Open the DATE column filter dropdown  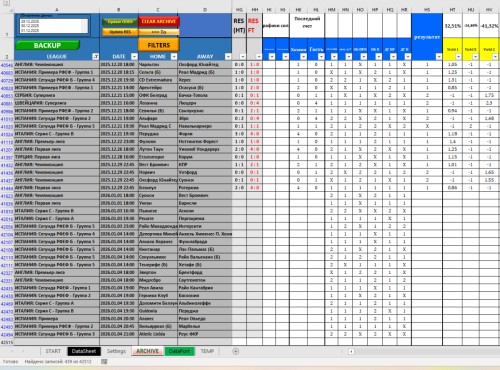tap(134, 57)
